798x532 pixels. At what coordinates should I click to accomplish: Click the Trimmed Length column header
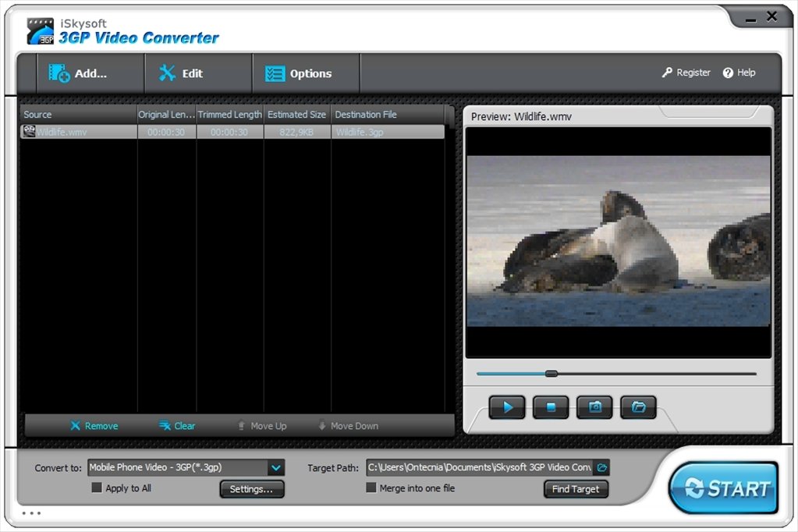[x=230, y=115]
